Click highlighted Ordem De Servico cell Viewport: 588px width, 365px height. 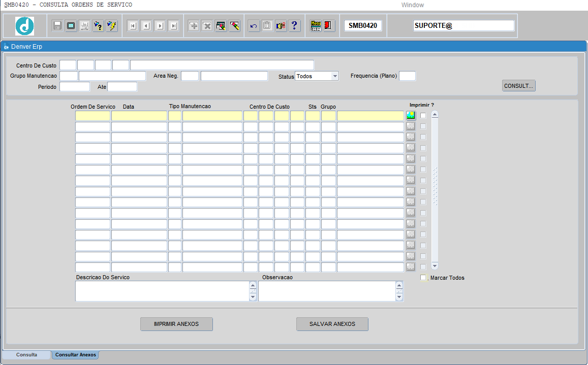coord(92,116)
